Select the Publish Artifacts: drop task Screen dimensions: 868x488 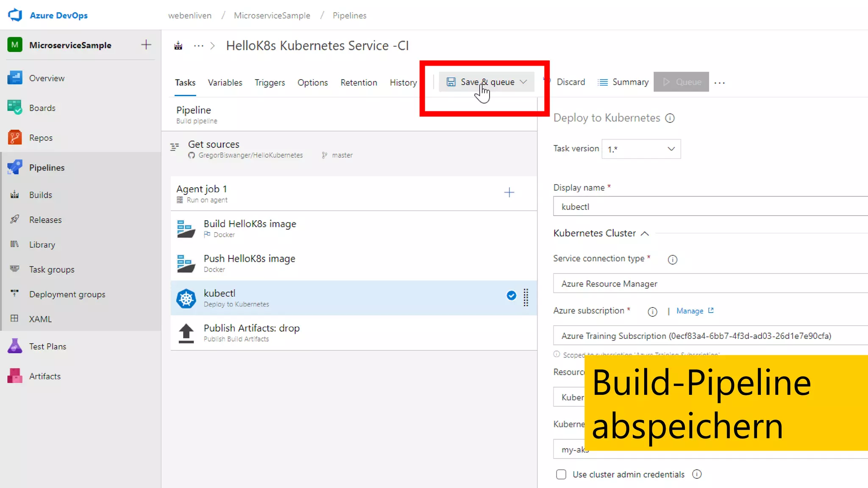(353, 333)
